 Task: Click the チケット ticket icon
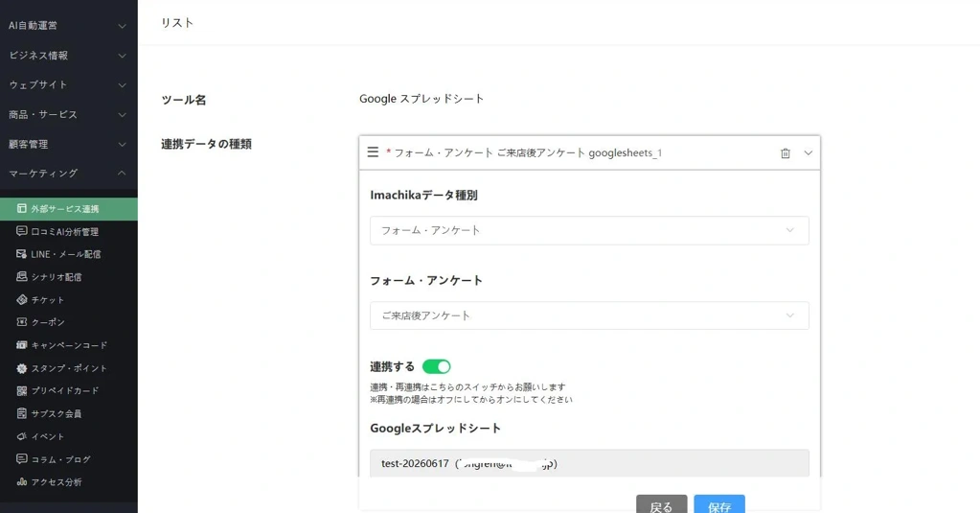coord(22,300)
